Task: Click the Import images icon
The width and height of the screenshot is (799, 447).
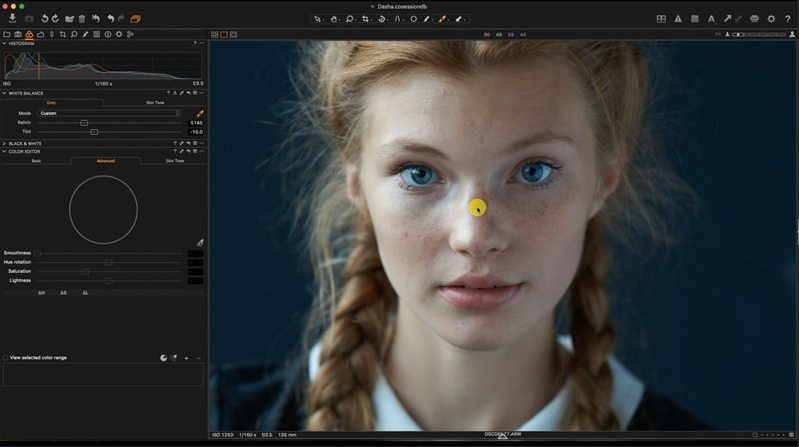Action: click(13, 18)
